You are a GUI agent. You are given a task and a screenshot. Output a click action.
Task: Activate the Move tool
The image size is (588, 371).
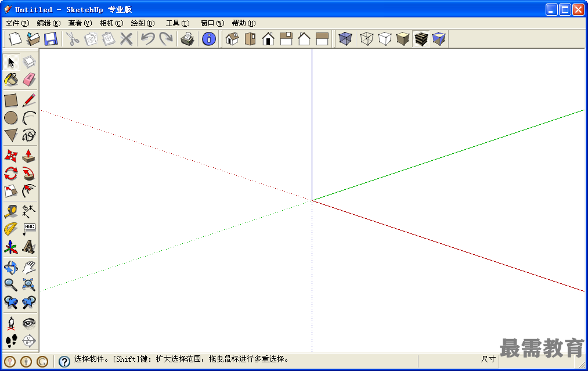coord(11,156)
